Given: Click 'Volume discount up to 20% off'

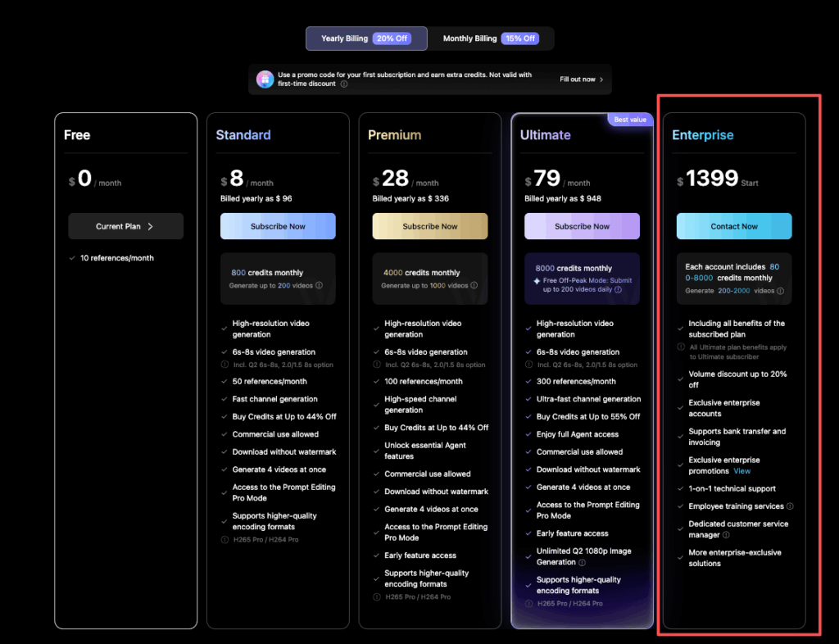Looking at the screenshot, I should (x=737, y=379).
